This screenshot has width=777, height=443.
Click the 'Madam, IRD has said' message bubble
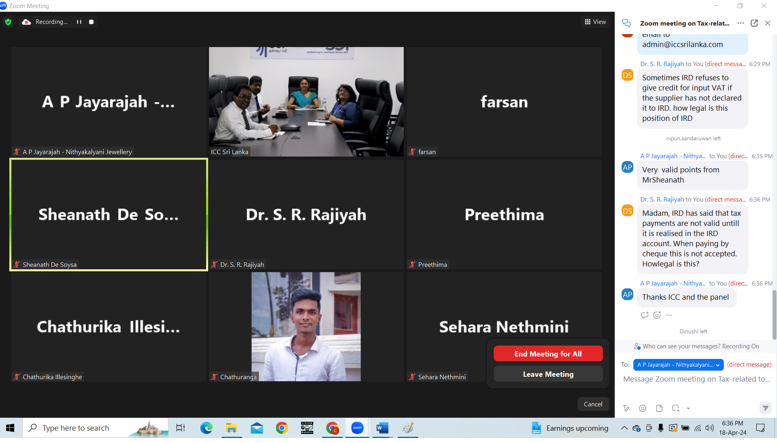pyautogui.click(x=692, y=238)
